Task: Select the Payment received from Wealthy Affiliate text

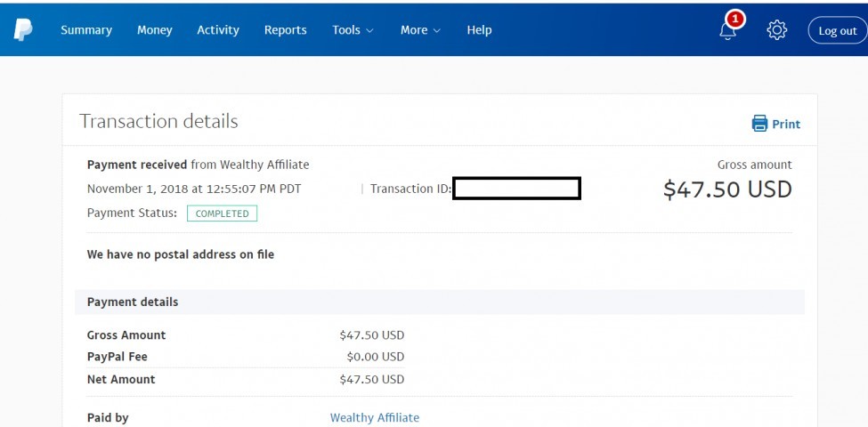Action: pyautogui.click(x=199, y=165)
